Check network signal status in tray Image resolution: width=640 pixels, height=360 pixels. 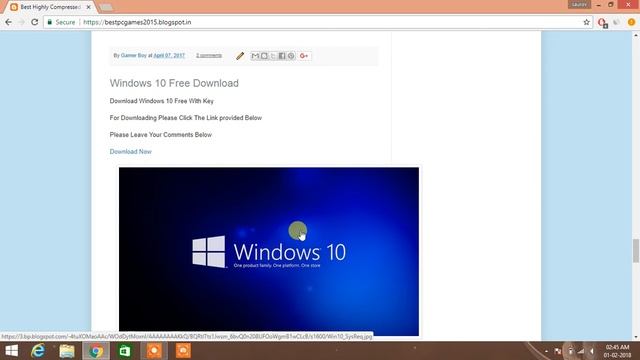click(x=581, y=351)
